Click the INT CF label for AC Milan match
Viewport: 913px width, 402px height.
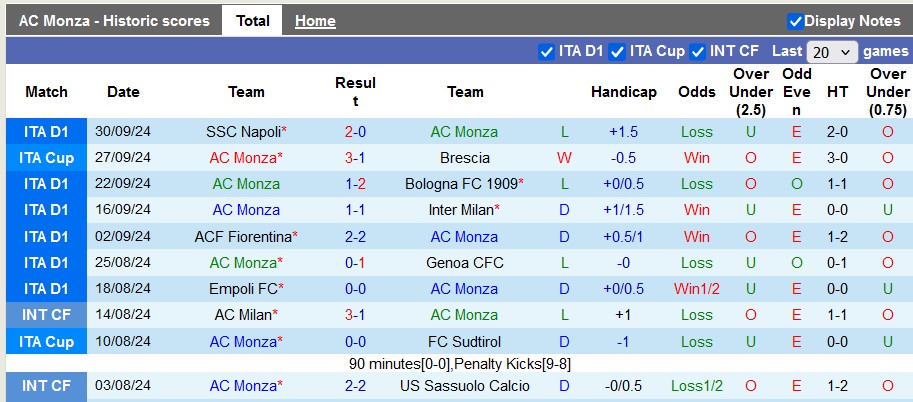point(46,315)
